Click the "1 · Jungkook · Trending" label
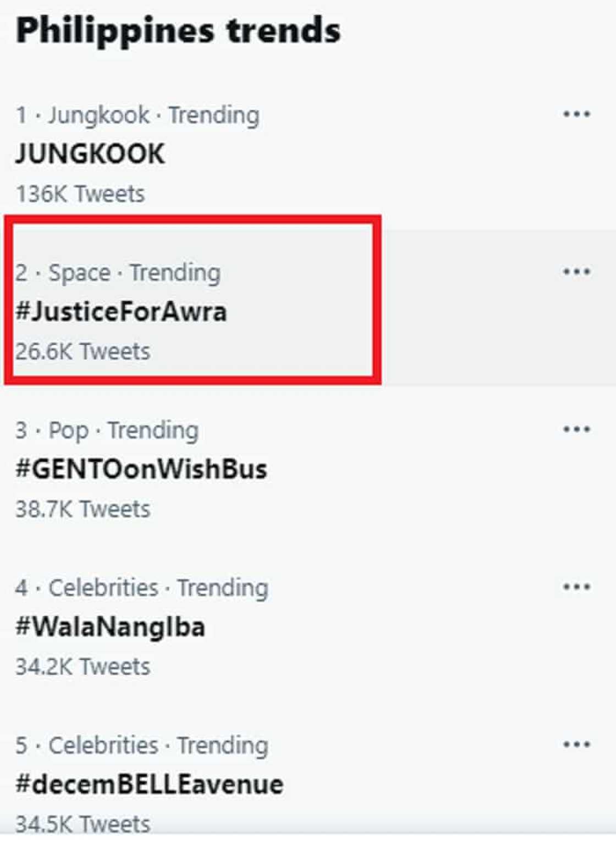The height and width of the screenshot is (843, 616). 137,115
